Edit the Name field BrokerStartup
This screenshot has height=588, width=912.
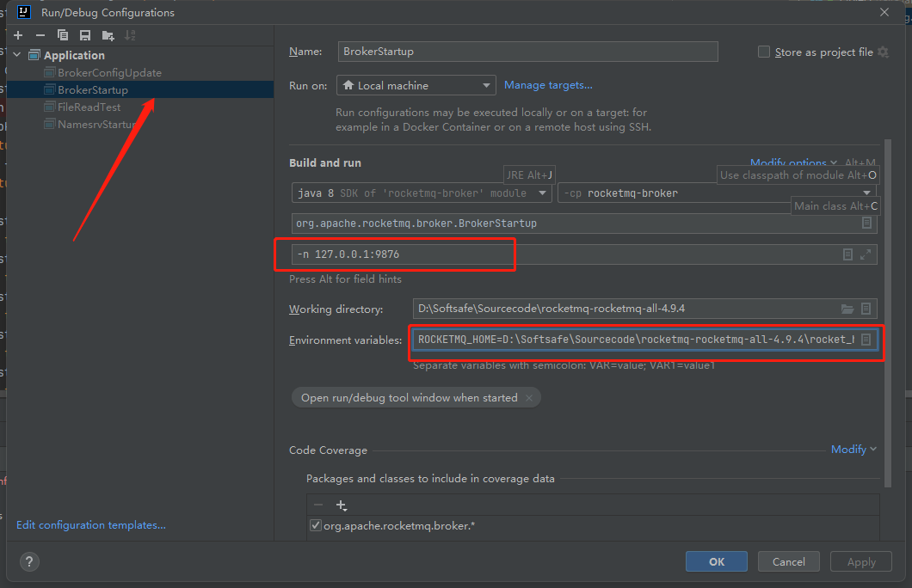tap(527, 51)
